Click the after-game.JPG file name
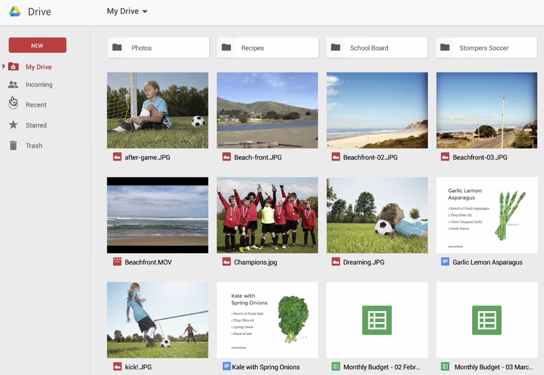This screenshot has height=375, width=544. click(147, 157)
